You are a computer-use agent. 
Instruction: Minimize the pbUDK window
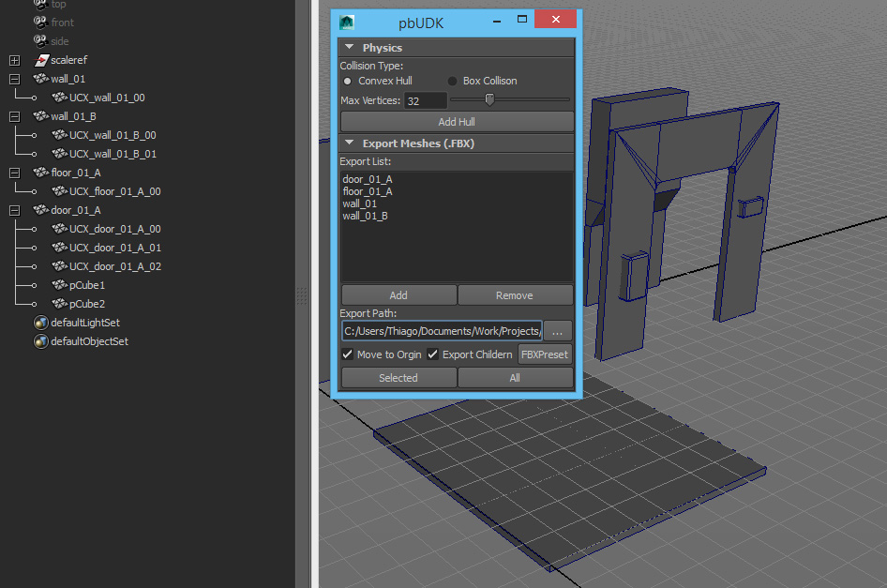(x=497, y=21)
